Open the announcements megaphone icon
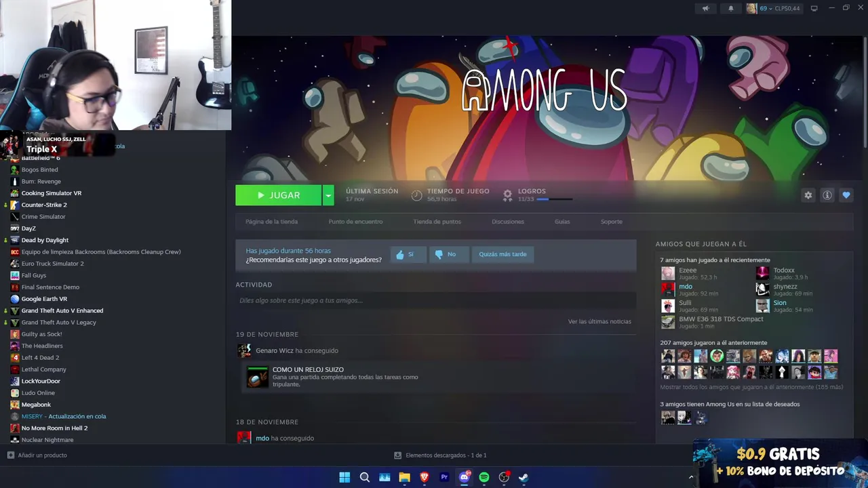Screen dimensions: 868x488 click(x=705, y=8)
